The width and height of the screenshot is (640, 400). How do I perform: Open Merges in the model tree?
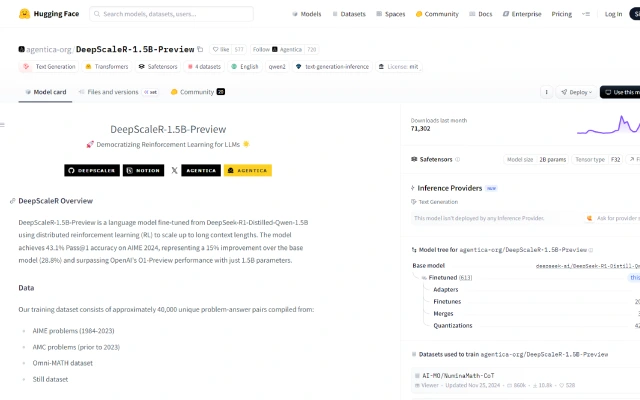[443, 314]
